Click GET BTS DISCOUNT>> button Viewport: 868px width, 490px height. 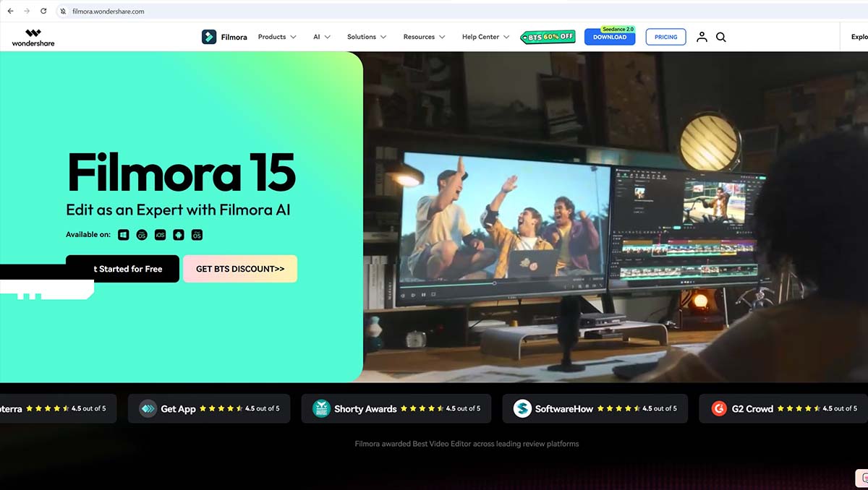tap(240, 269)
